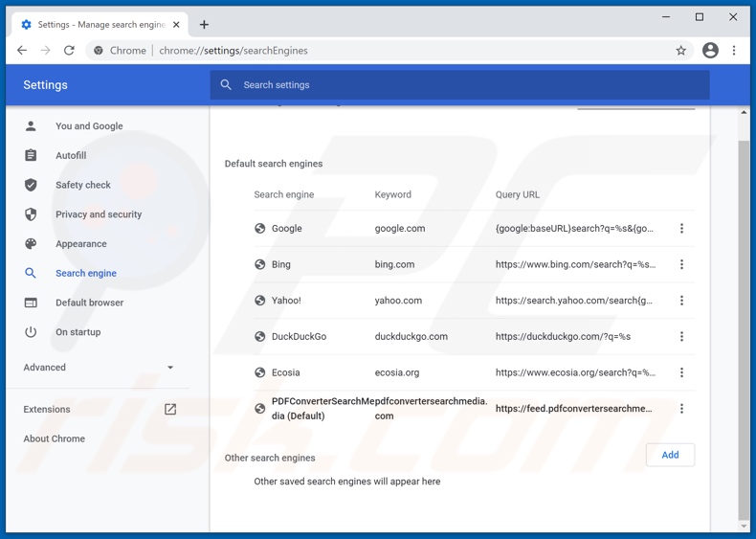This screenshot has width=756, height=539.
Task: Bookmark this page with the star icon
Action: [681, 51]
